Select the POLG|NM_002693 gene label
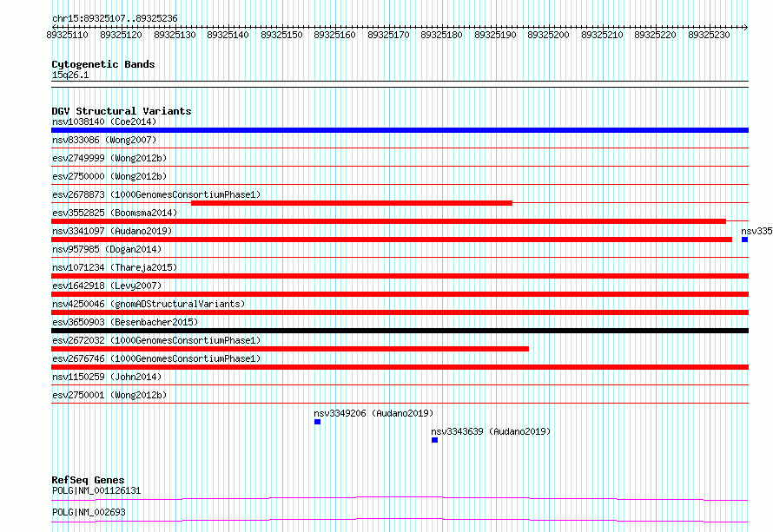The width and height of the screenshot is (773, 532). click(x=89, y=512)
